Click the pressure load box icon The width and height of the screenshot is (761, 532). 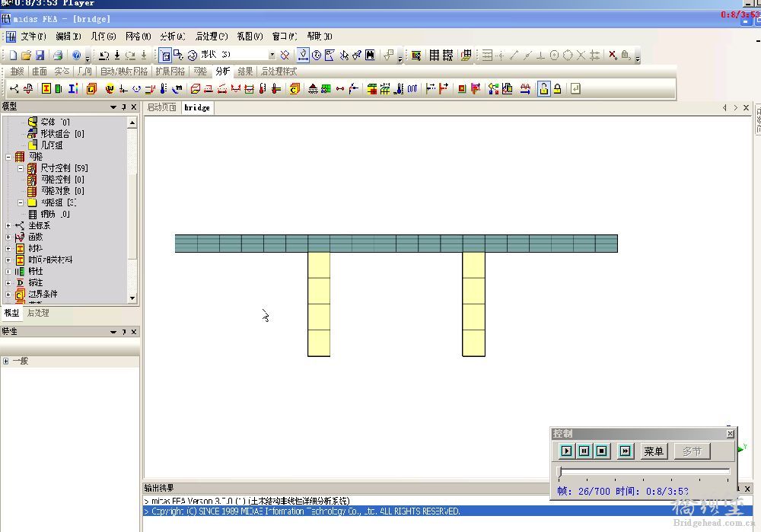[195, 88]
